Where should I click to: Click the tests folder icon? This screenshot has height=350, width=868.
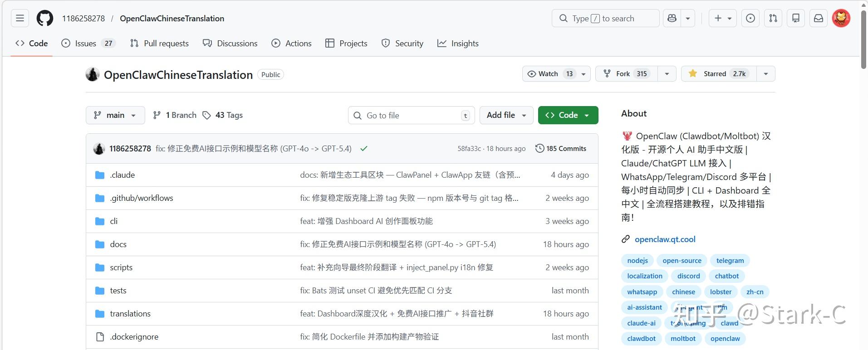pos(100,291)
